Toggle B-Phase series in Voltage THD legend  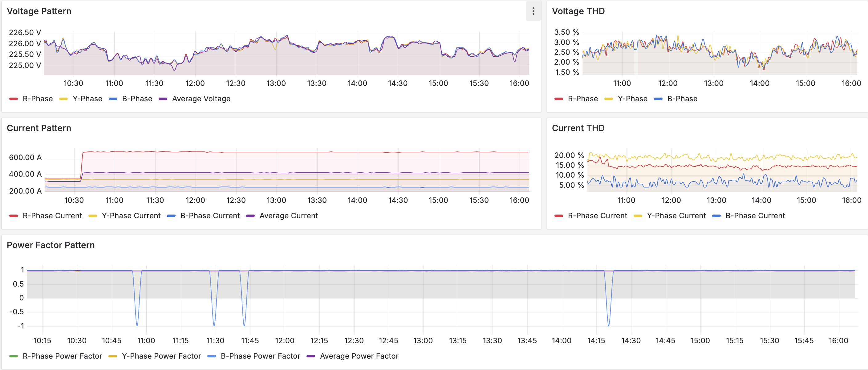coord(682,99)
